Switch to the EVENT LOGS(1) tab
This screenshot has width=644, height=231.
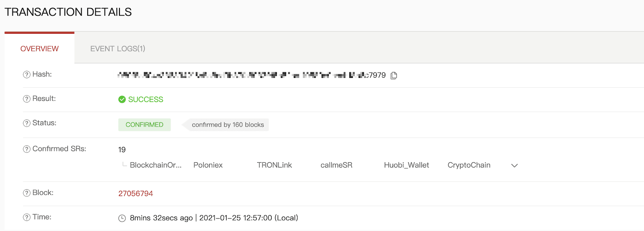pyautogui.click(x=118, y=49)
